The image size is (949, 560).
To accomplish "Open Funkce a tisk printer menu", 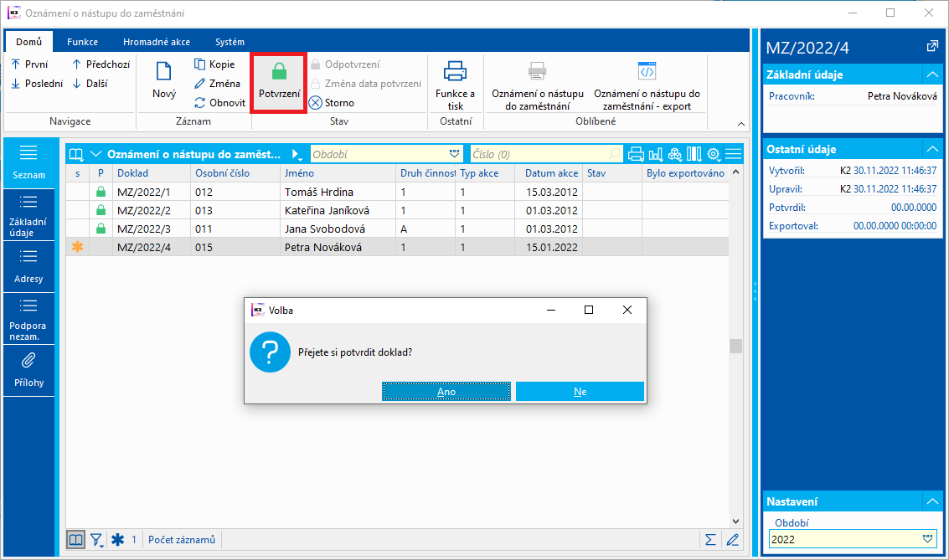I will [455, 85].
